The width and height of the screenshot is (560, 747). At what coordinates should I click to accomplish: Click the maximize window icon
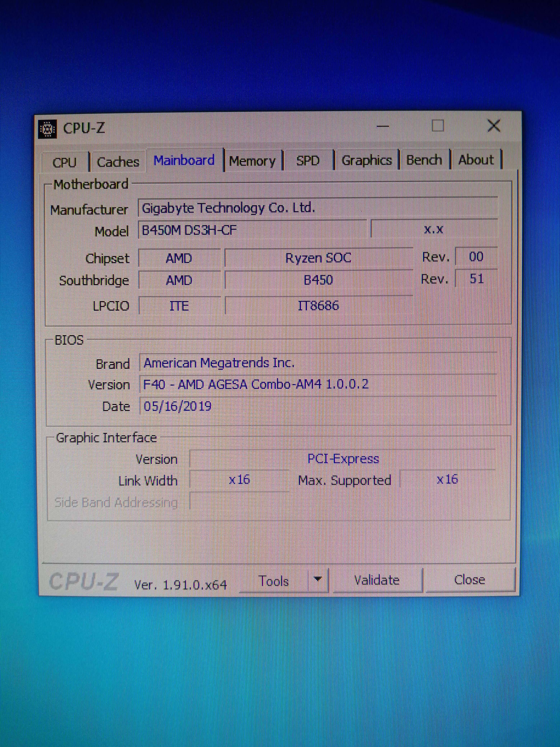pos(438,126)
